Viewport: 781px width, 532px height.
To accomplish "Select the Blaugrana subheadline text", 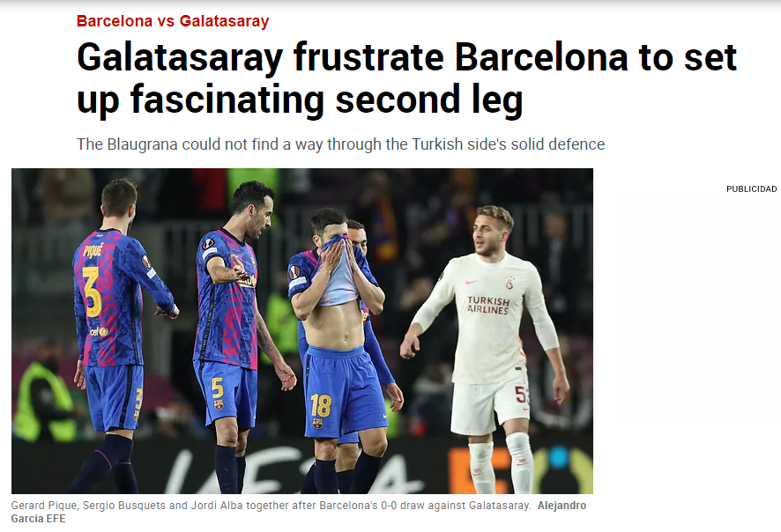I will click(340, 144).
